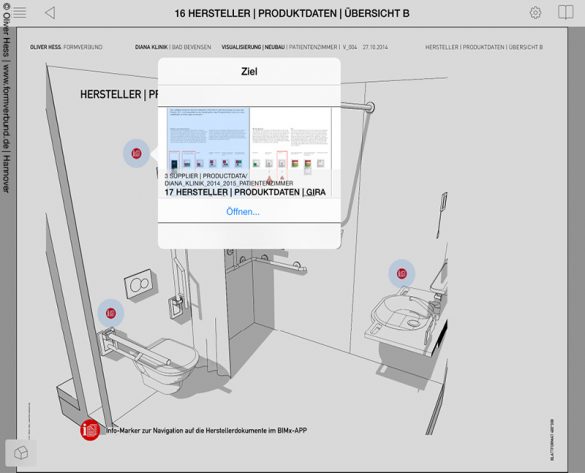Viewport: 585px width, 473px height.
Task: Select 17 HERSTELLER | PRODUKTDATEN | GIRA title
Action: 245,192
